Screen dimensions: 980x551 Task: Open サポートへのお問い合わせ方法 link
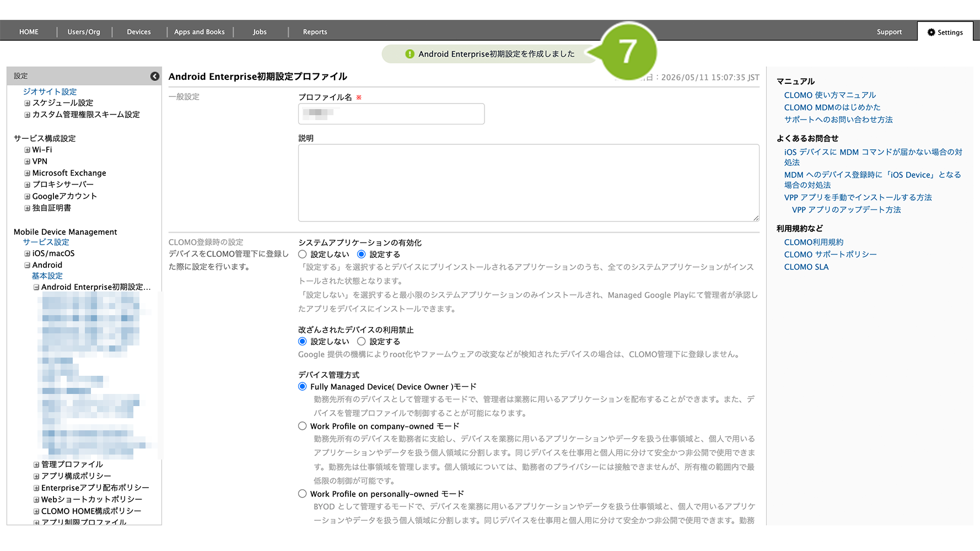(838, 120)
